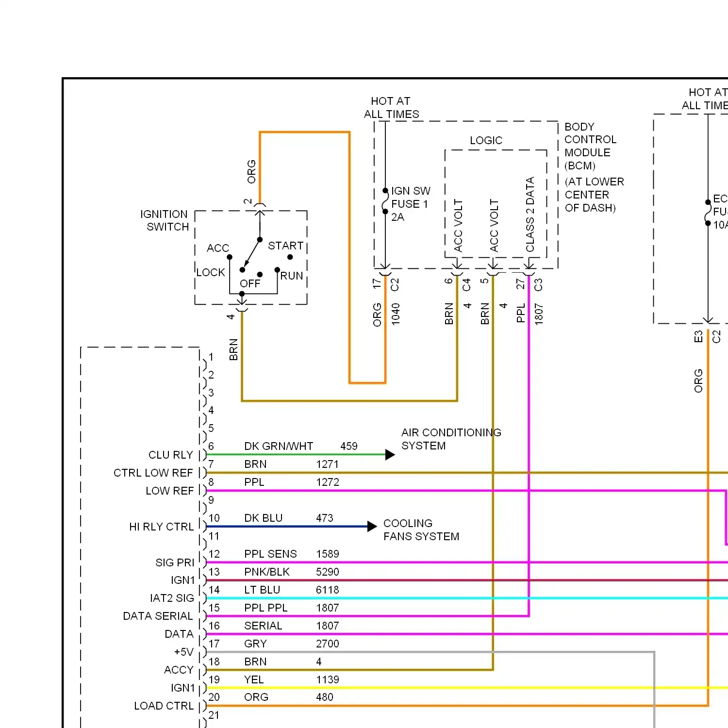Click the LOAD CTRL pin label
This screenshot has height=728, width=728.
[x=164, y=706]
